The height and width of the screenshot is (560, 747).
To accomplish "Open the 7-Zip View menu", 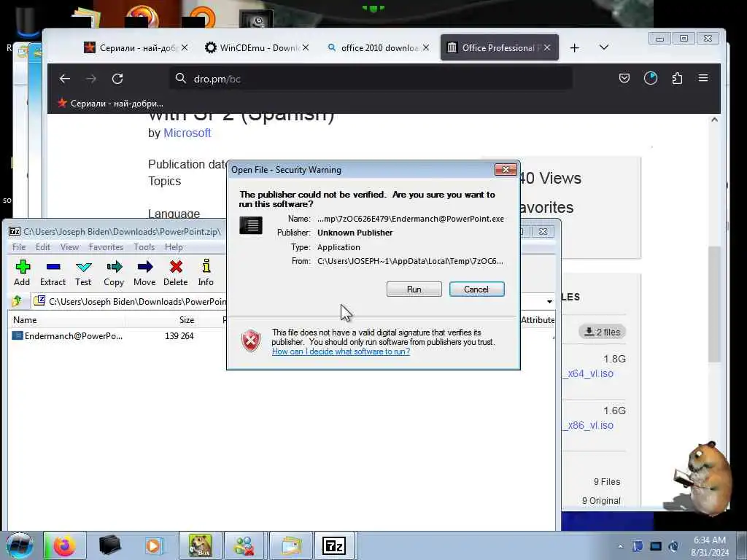I will click(x=69, y=247).
